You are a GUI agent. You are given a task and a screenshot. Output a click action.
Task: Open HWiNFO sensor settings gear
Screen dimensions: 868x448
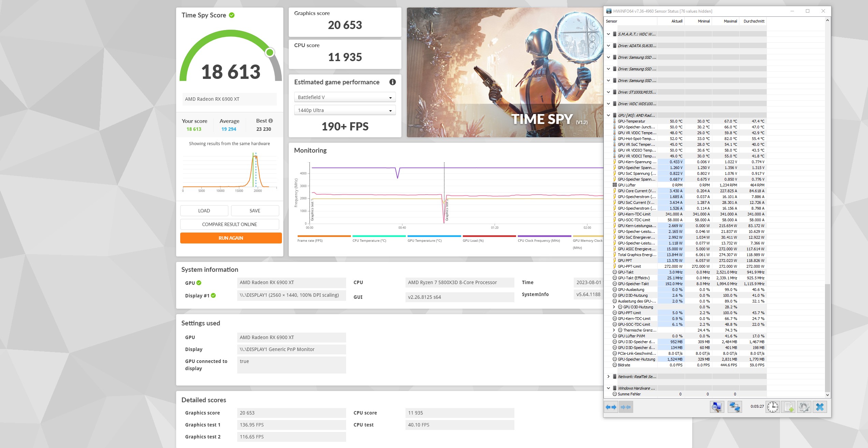click(804, 407)
